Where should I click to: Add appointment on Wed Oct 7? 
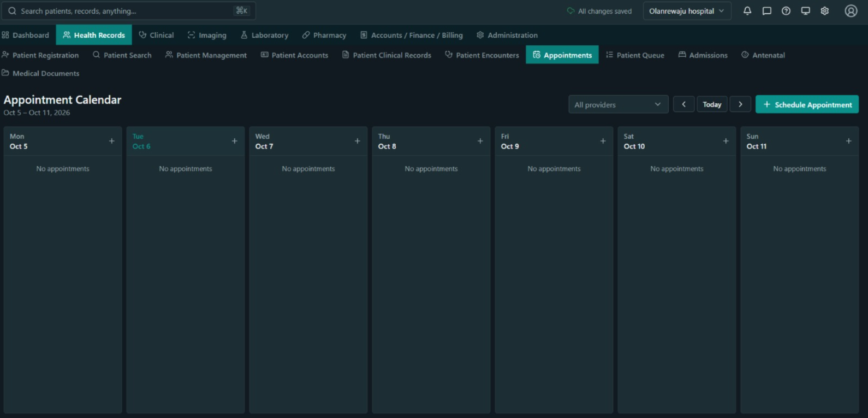358,141
